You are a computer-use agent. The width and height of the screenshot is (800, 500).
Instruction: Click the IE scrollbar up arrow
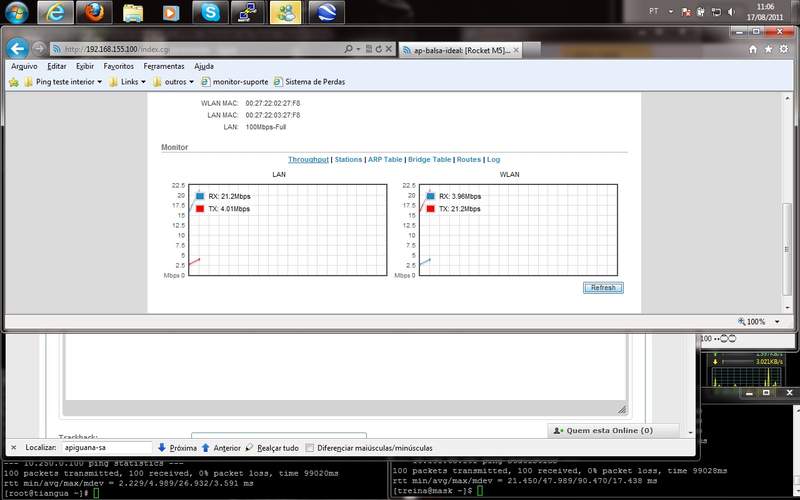787,98
